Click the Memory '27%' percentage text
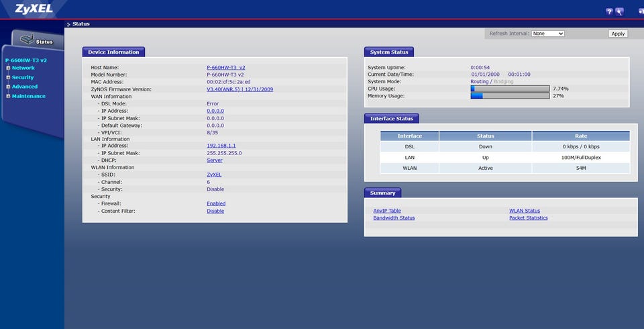 [x=558, y=96]
